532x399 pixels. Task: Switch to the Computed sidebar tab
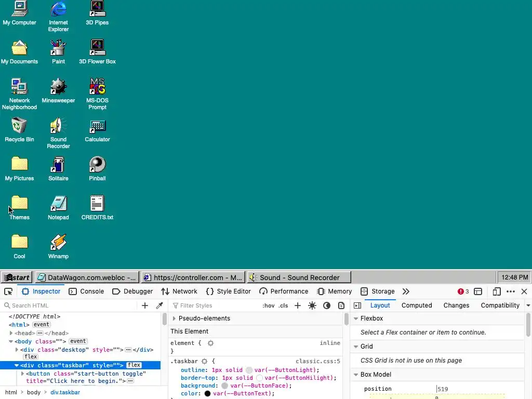click(x=417, y=305)
